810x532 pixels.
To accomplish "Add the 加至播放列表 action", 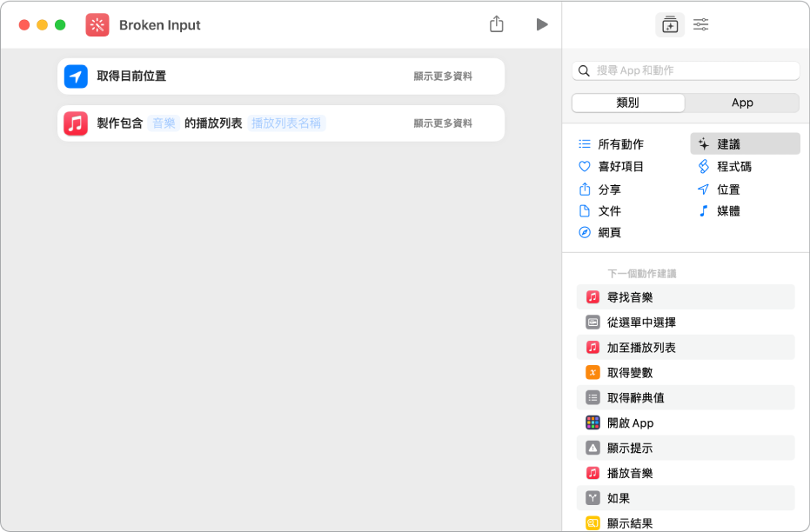I will 686,348.
